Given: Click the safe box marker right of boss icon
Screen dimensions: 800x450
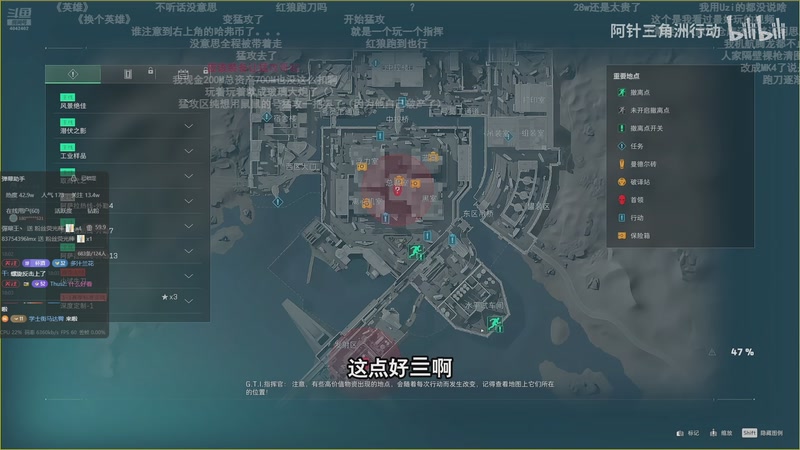Looking at the screenshot, I should click(x=415, y=183).
